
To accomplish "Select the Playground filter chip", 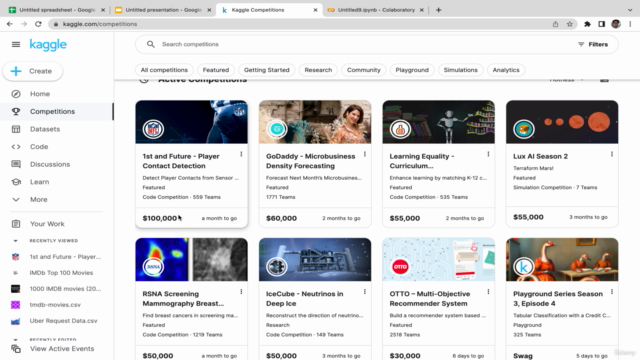I will 412,70.
